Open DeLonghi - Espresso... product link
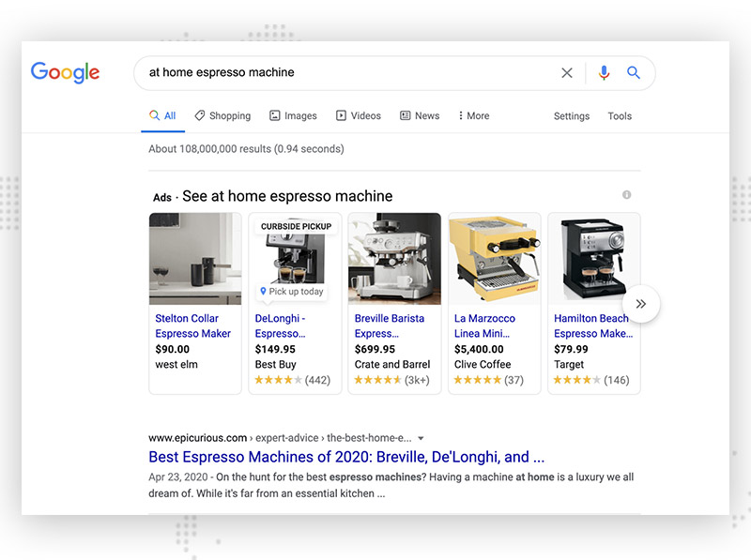The image size is (751, 560). tap(280, 325)
